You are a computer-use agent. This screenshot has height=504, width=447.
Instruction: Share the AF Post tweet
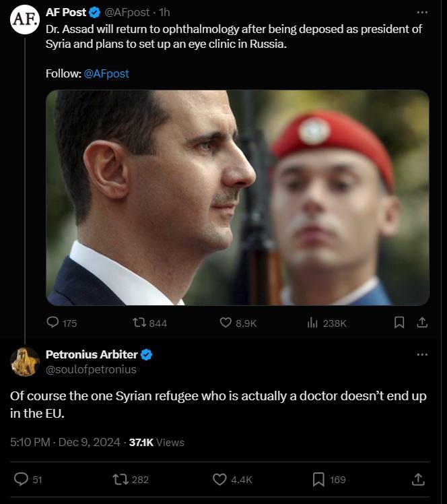point(422,322)
